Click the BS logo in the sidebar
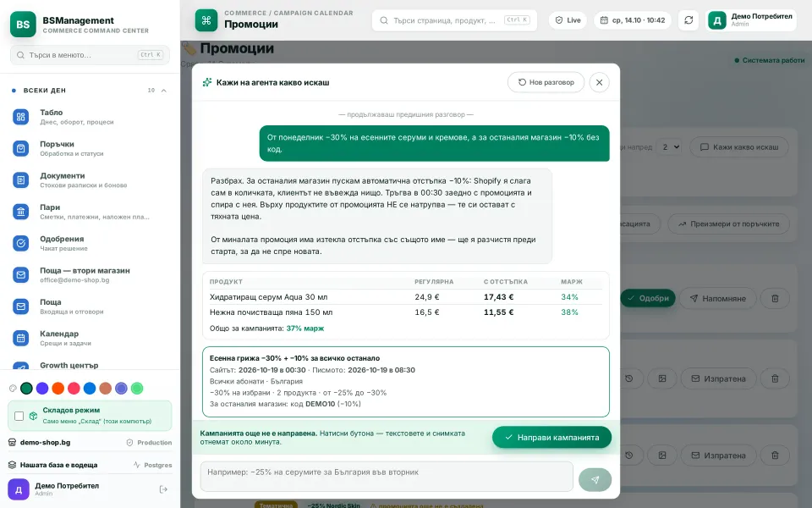 point(23,25)
